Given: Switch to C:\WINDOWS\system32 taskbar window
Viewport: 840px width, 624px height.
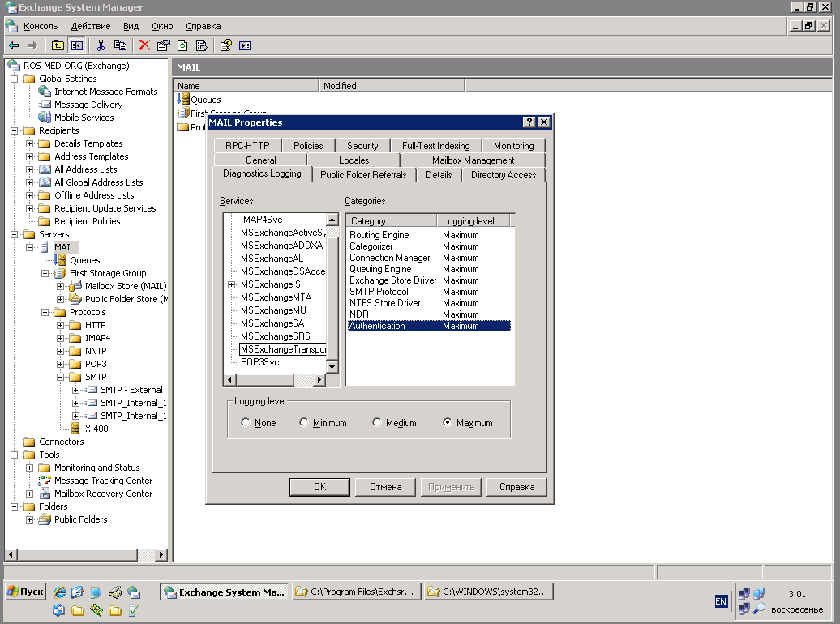Looking at the screenshot, I should 489,592.
